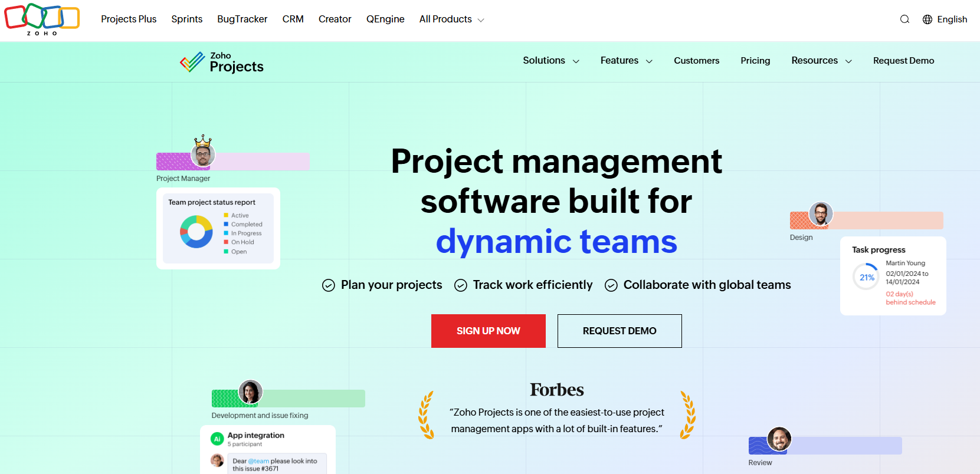Screen dimensions: 980x474
Task: Click the small avatar beside the Dear @team message
Action: click(x=217, y=460)
